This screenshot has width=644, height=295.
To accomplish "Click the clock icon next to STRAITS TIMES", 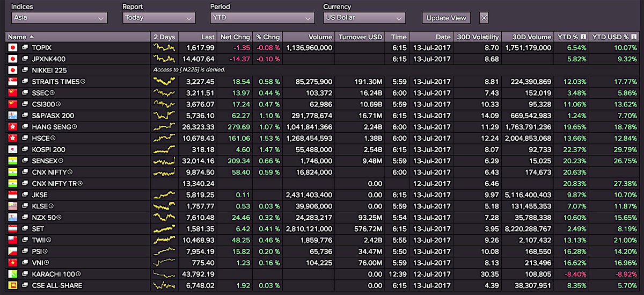I will (83, 82).
